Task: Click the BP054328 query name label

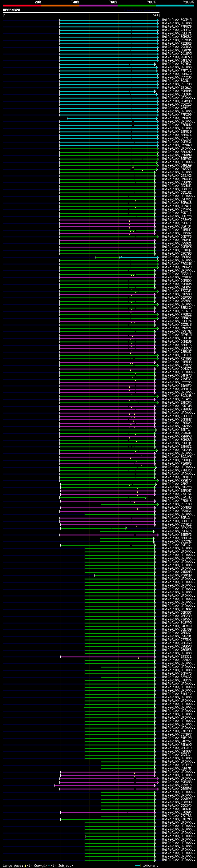Action: [x=11, y=10]
